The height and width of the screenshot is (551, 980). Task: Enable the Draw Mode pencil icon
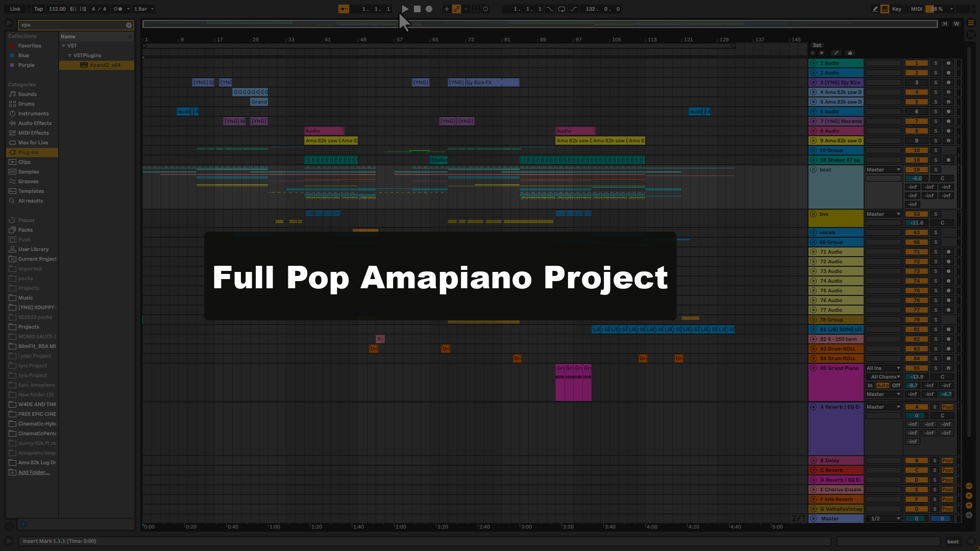[x=875, y=9]
